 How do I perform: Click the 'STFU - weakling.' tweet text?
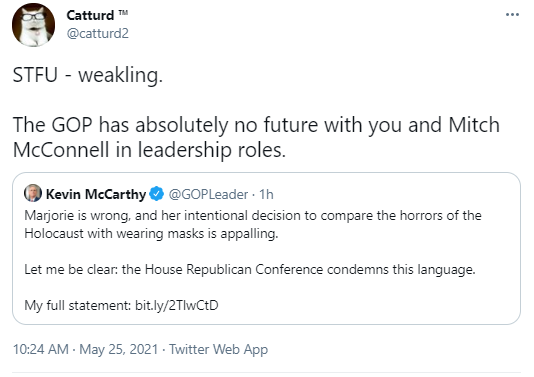tap(88, 75)
